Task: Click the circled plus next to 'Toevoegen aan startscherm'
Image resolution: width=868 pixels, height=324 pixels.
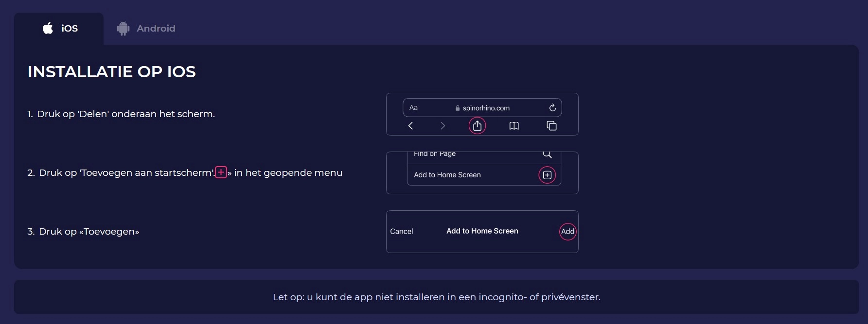Action: 221,172
